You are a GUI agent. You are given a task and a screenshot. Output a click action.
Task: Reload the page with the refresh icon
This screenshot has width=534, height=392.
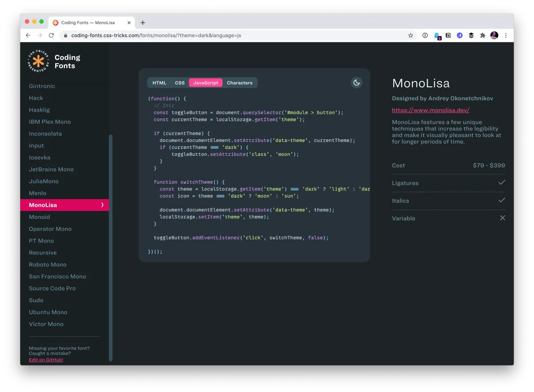pos(52,36)
